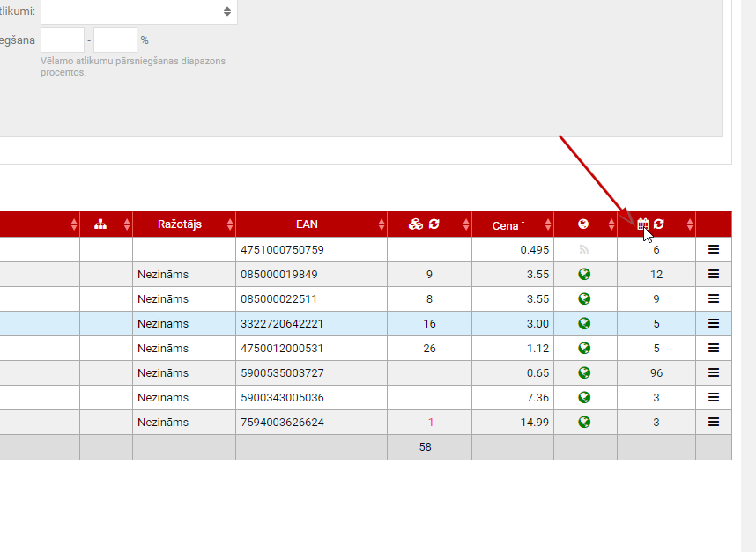
Task: Click EAN value 085000022511
Action: pyautogui.click(x=278, y=299)
